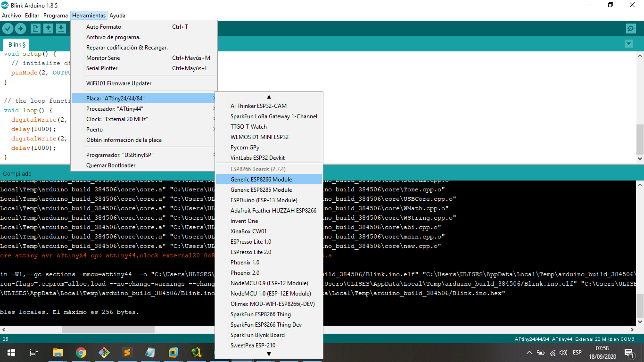Pick WEMOS D1 MINI ESP32 board

[x=269, y=137]
